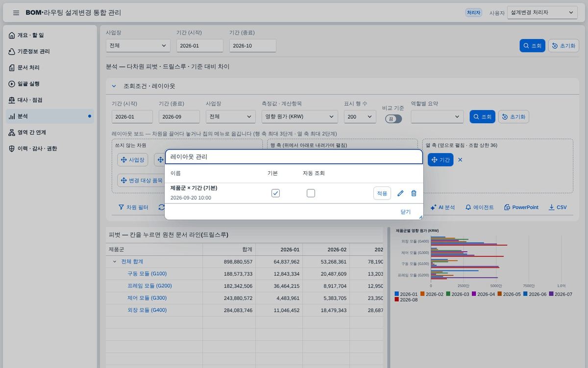Image resolution: width=588 pixels, height=368 pixels.
Task: Open the top 사업장 dropdown
Action: point(138,46)
